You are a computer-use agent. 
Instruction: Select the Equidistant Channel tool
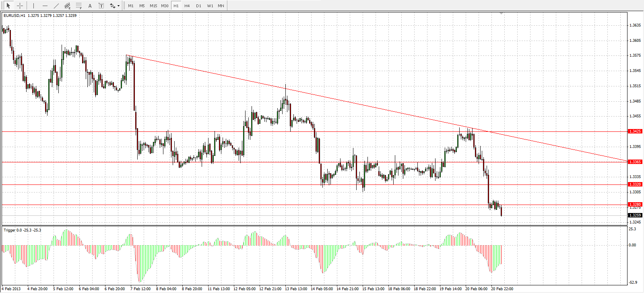67,6
